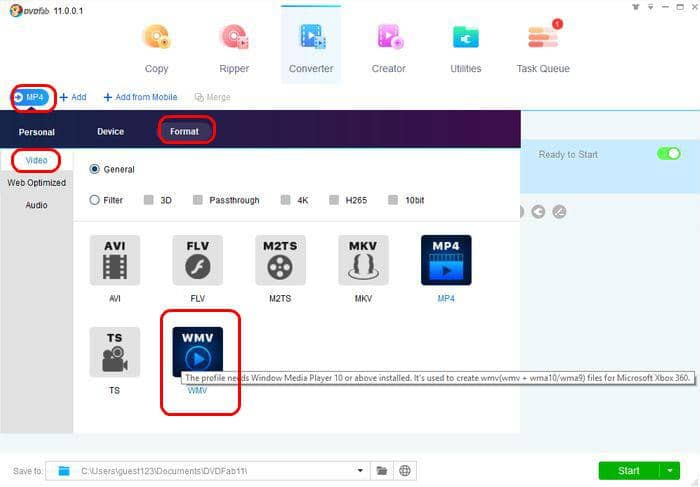Select the AVI format icon
The image size is (700, 487).
tap(115, 260)
